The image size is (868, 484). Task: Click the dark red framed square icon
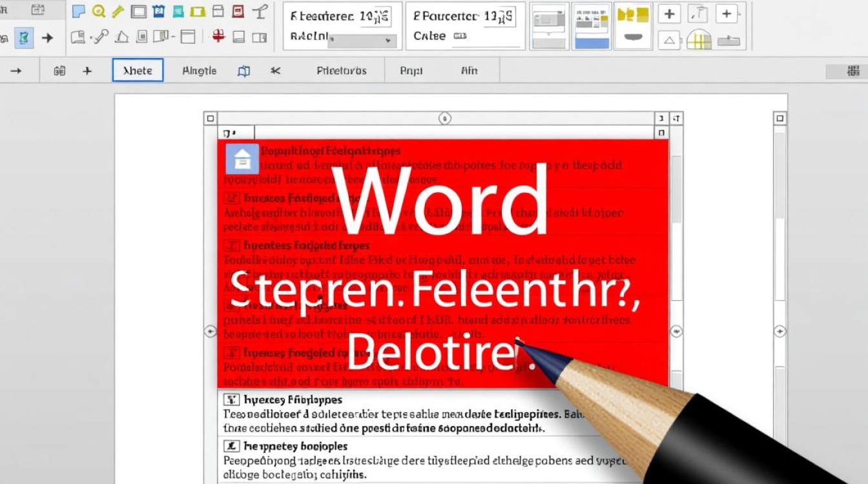(x=238, y=11)
